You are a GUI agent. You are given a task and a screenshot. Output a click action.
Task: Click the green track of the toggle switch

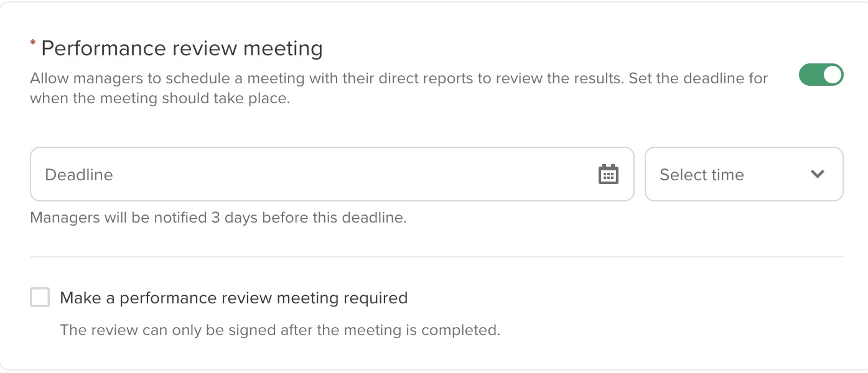click(810, 75)
